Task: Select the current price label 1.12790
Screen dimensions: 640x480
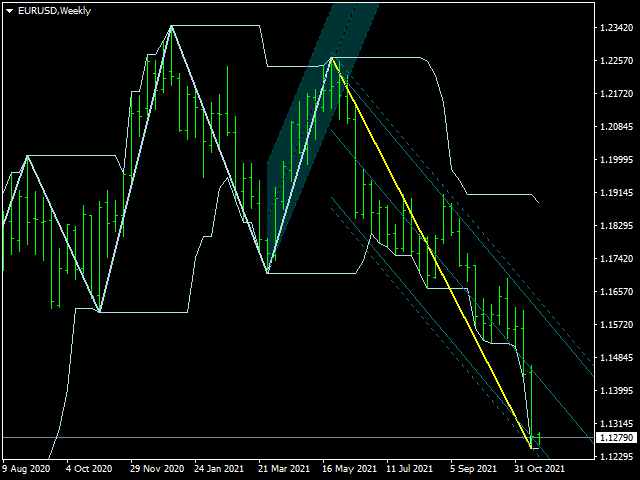Action: 616,438
